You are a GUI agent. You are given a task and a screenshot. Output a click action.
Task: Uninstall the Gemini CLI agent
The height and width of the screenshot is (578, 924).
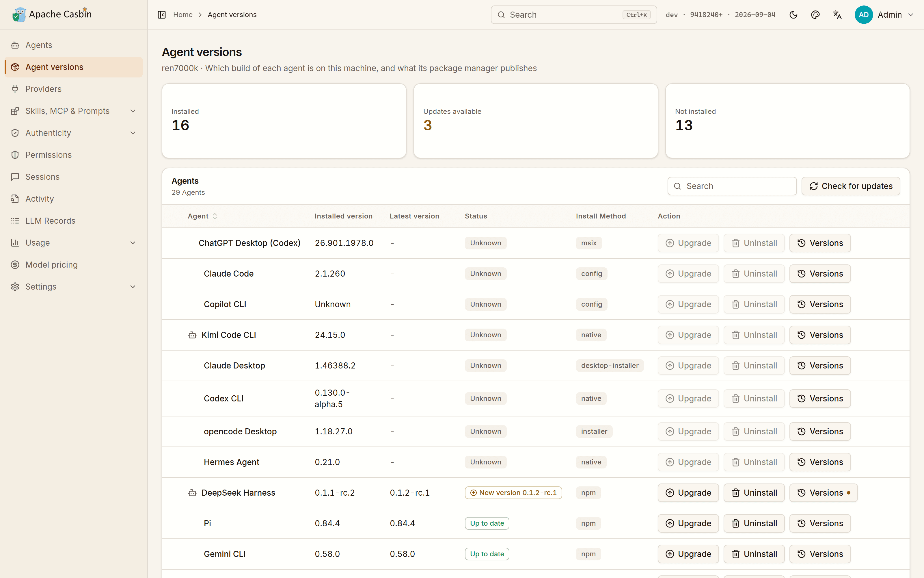(754, 554)
